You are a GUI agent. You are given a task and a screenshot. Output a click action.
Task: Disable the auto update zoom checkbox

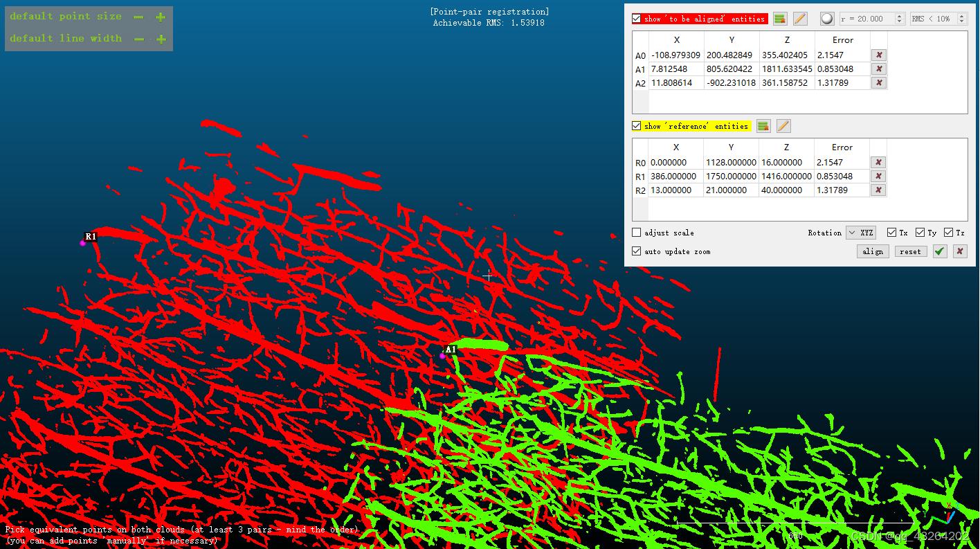637,251
